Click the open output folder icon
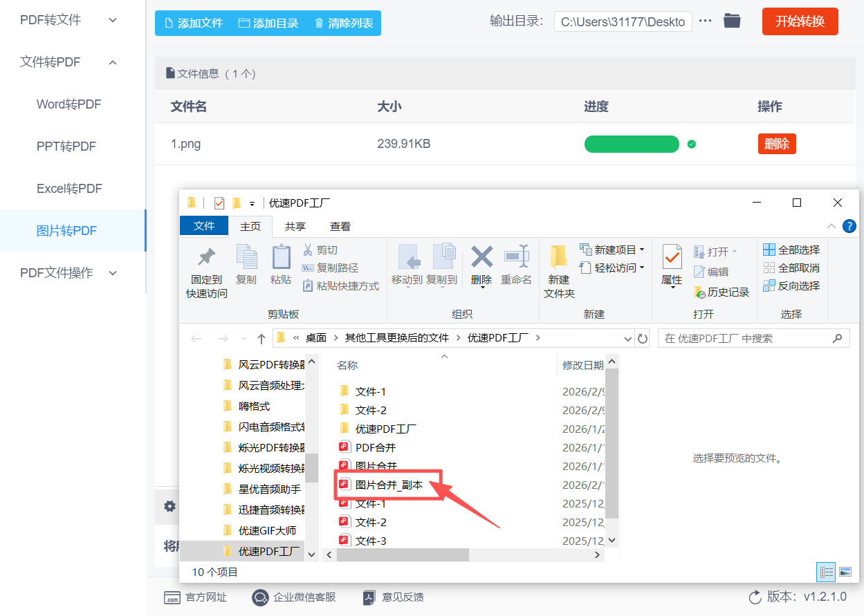 point(732,21)
